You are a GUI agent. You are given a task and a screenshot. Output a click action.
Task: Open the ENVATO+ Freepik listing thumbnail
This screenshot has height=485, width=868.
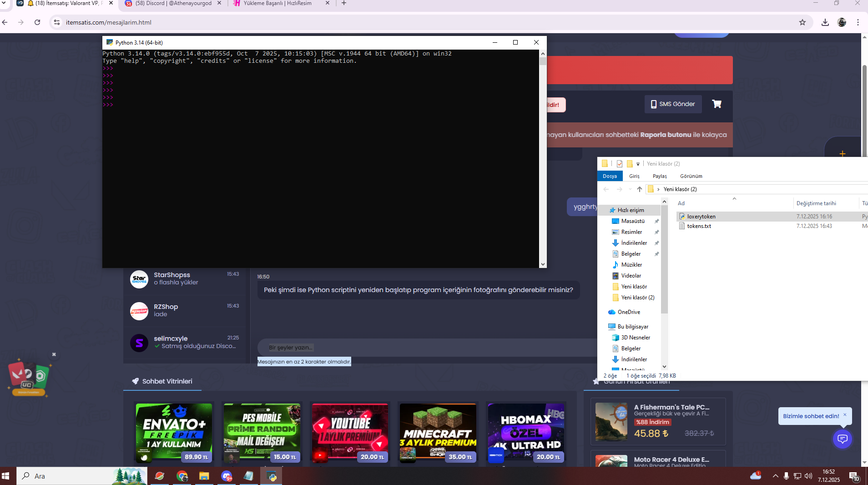click(x=174, y=434)
